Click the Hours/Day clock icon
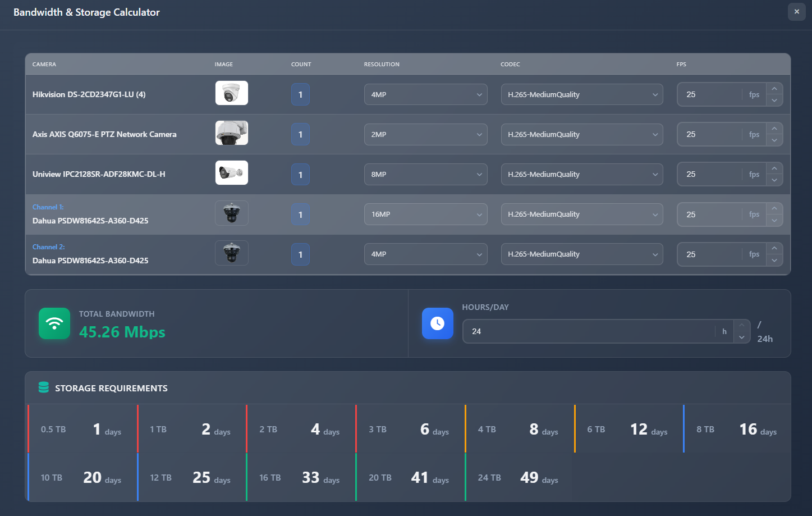Image resolution: width=812 pixels, height=516 pixels. [437, 323]
